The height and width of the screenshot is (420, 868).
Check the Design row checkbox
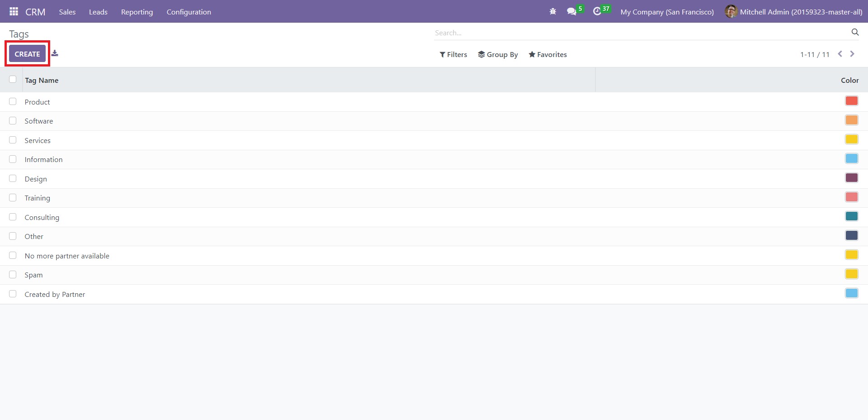click(x=13, y=178)
